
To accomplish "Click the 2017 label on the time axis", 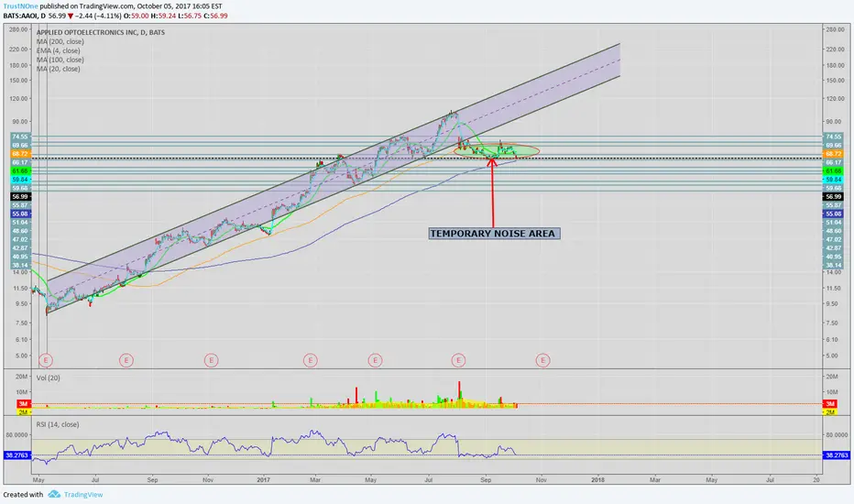I will click(x=263, y=480).
